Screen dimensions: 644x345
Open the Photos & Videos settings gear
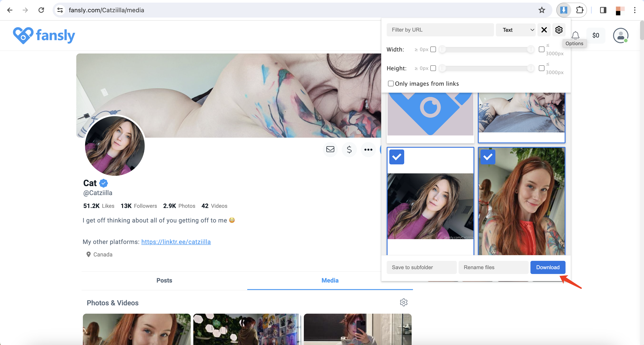click(x=403, y=302)
